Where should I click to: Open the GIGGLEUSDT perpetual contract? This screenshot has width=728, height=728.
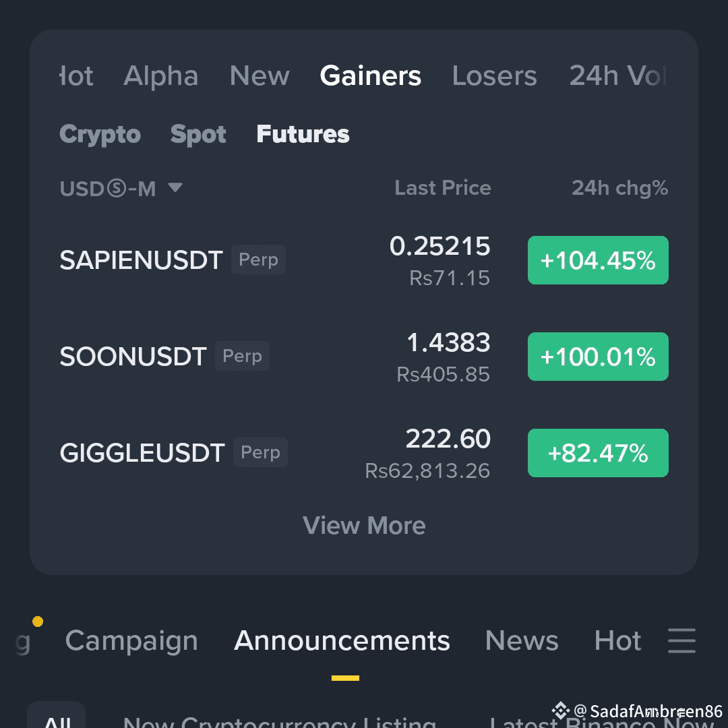coord(364,453)
